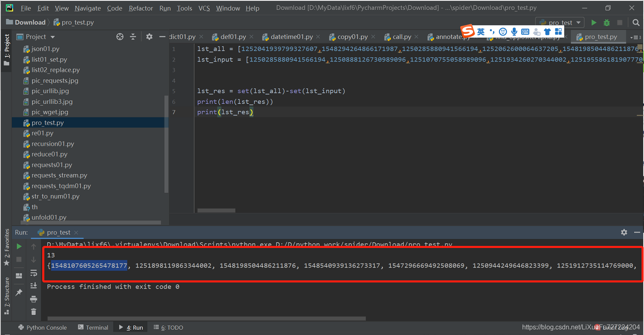Pin the Run tab

click(19, 292)
